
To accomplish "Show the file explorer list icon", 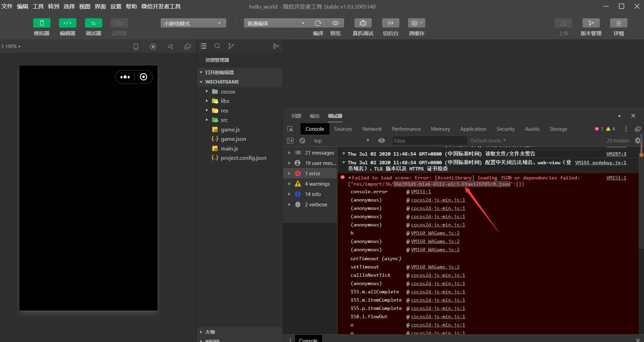I will 203,46.
